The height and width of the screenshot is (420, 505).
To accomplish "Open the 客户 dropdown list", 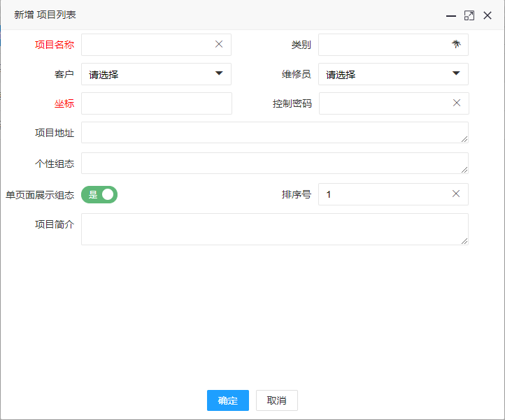I will click(x=156, y=74).
